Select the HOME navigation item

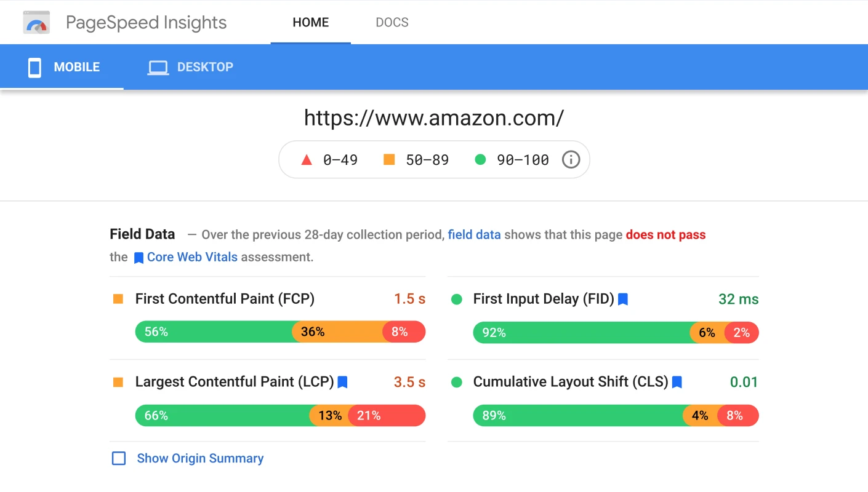click(x=310, y=22)
